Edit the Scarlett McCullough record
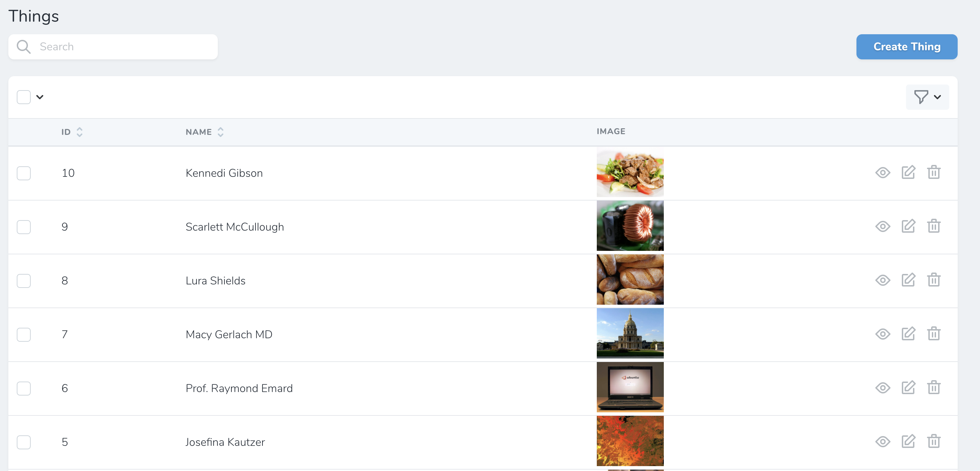The height and width of the screenshot is (471, 980). point(908,226)
